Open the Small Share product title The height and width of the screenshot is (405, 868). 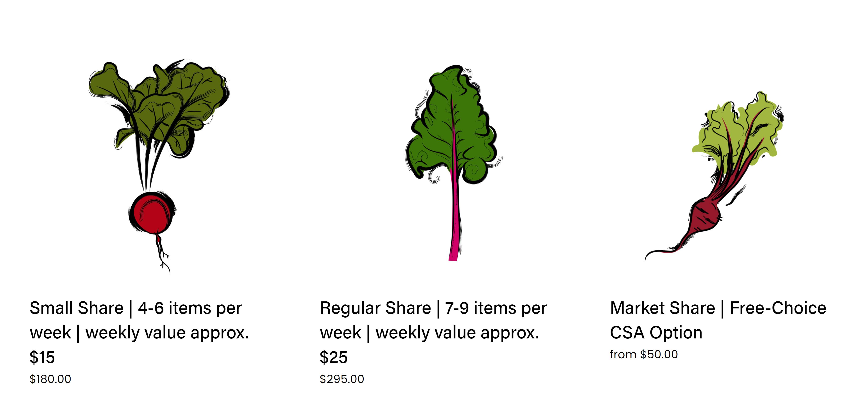76,308
